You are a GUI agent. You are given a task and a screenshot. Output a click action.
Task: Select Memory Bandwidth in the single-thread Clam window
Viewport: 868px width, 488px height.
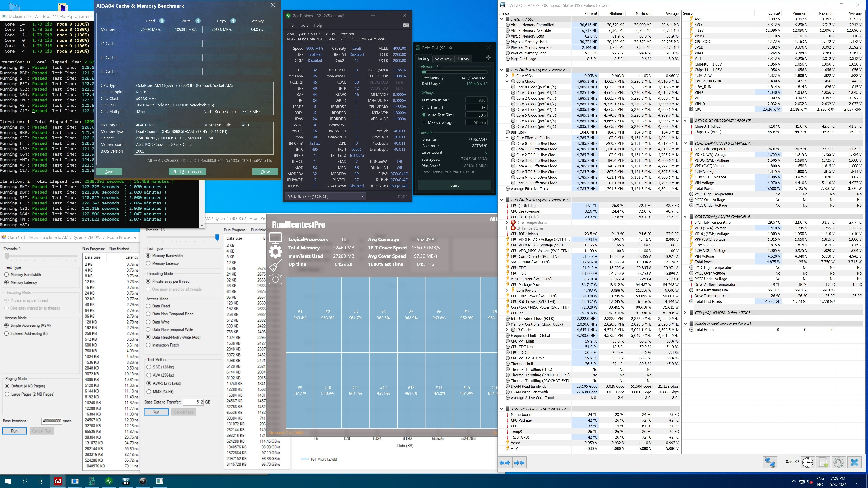(x=23, y=274)
